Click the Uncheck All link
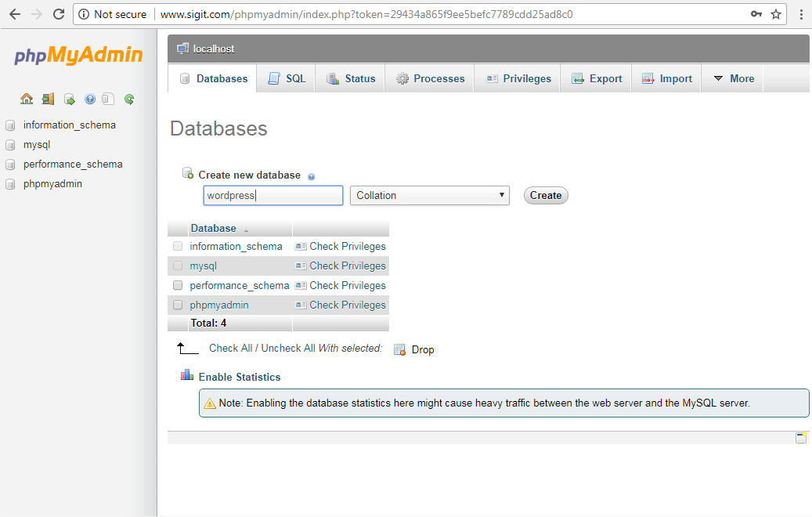This screenshot has width=812, height=517. coord(288,349)
